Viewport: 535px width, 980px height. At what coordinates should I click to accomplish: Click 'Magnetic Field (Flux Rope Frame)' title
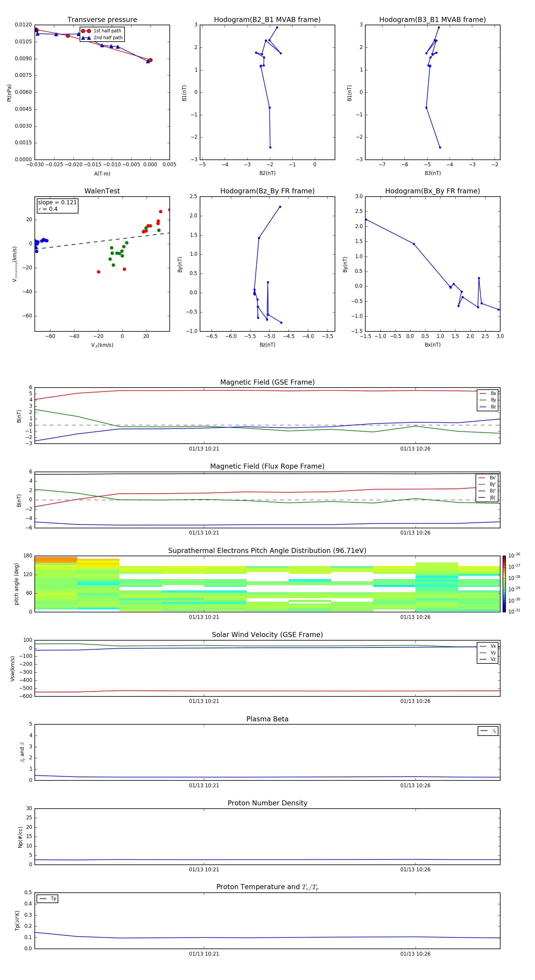click(267, 467)
